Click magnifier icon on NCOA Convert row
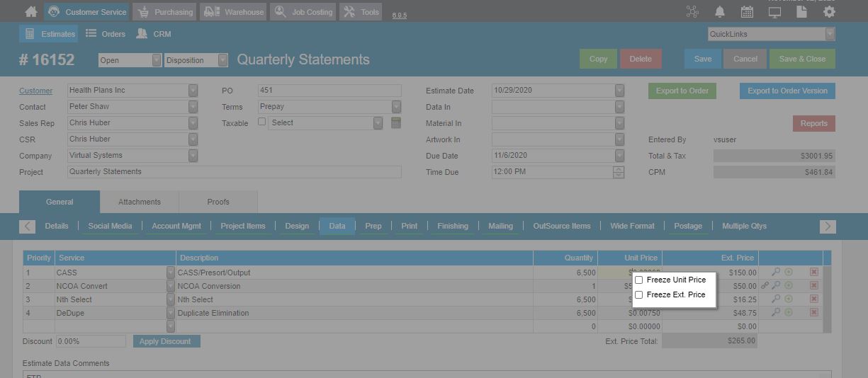 coord(776,285)
